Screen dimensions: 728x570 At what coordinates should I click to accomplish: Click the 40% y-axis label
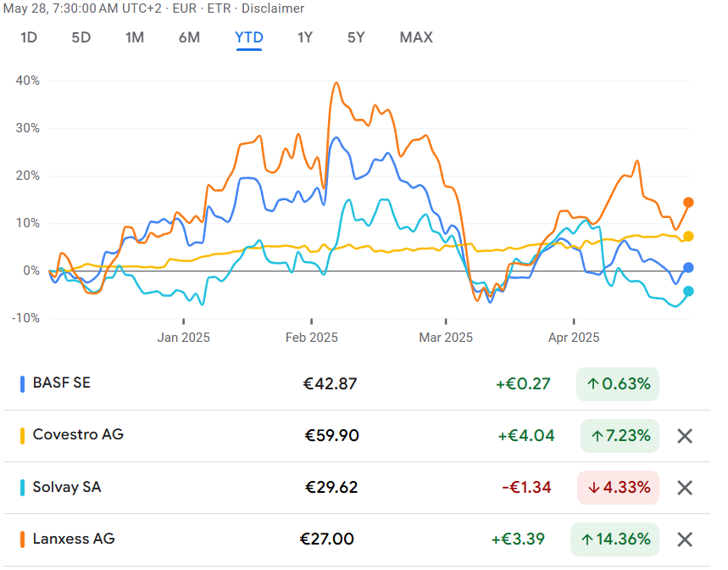click(x=28, y=81)
